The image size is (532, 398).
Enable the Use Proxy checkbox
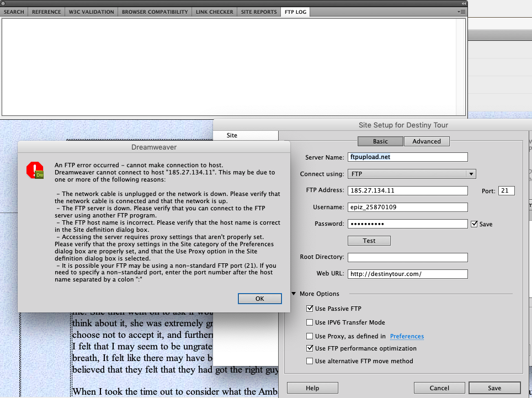coord(310,336)
